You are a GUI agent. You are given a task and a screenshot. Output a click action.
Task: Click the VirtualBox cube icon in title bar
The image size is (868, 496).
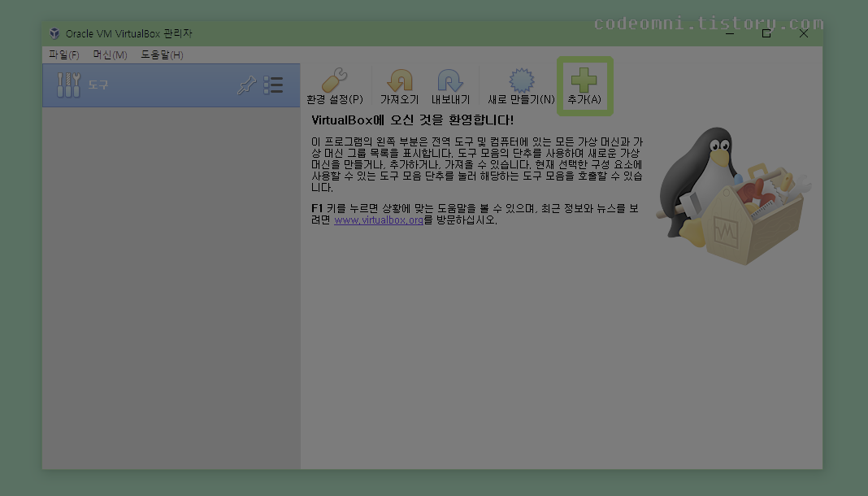coord(54,33)
